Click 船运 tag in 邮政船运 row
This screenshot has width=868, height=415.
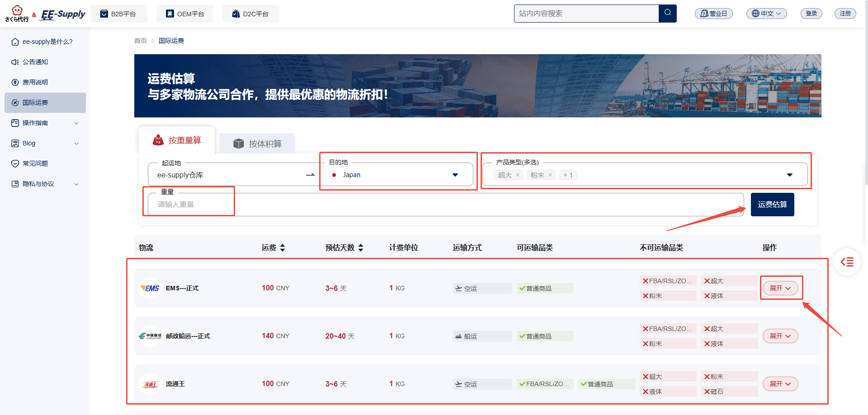tap(482, 336)
